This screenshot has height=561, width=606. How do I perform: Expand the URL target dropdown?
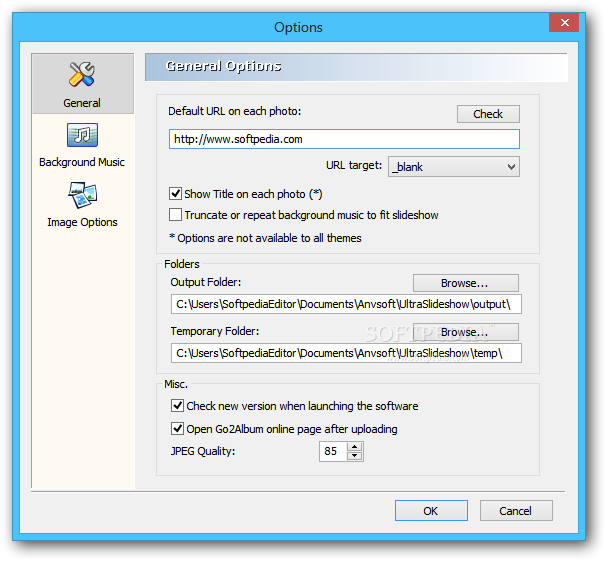tap(454, 167)
